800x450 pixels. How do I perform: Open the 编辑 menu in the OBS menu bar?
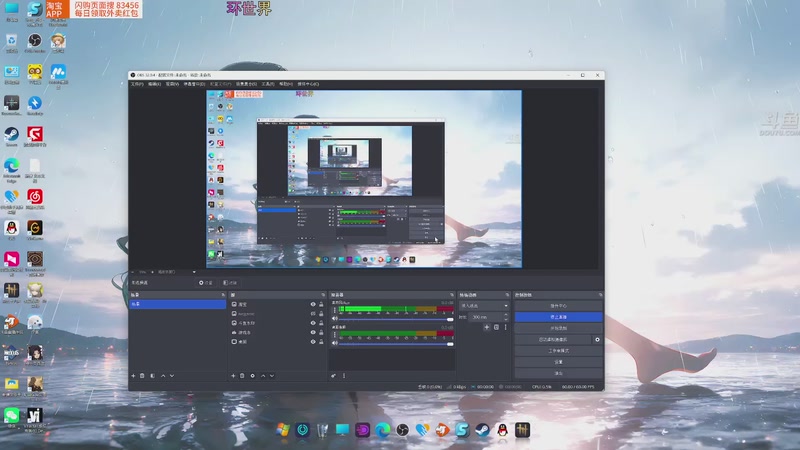(x=154, y=84)
